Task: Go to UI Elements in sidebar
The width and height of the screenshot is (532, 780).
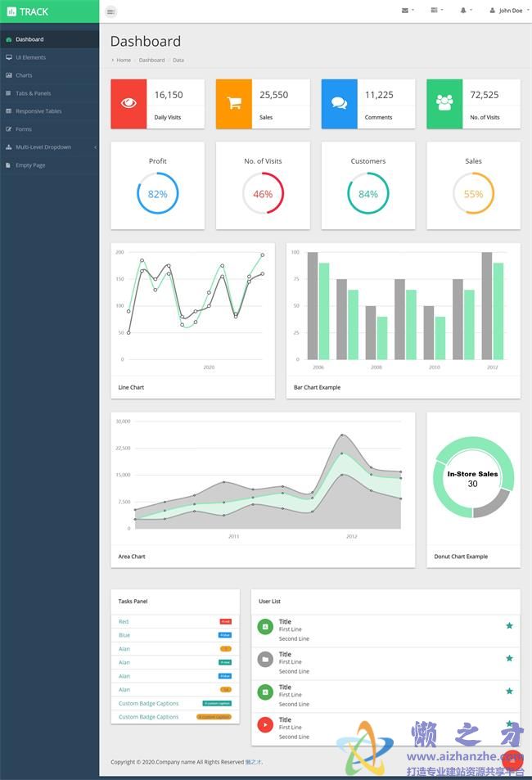Action: (x=30, y=57)
